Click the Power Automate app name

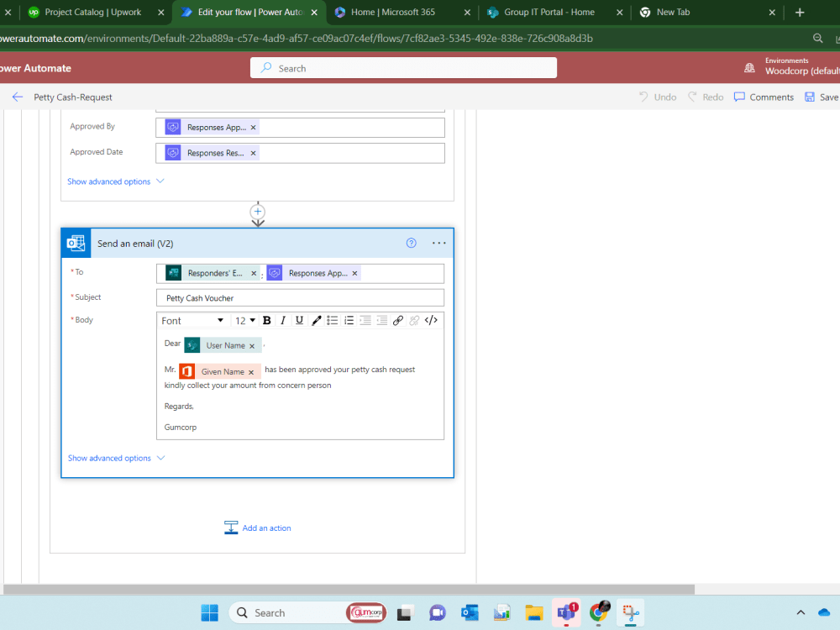tap(35, 68)
